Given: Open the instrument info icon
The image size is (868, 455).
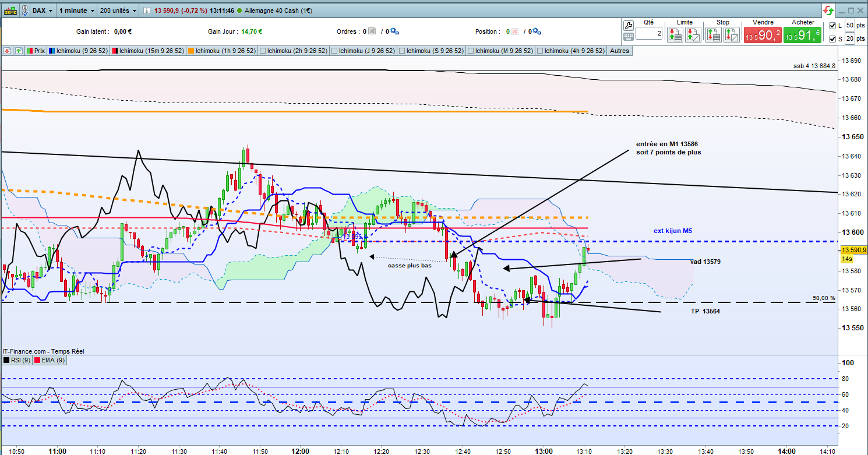Looking at the screenshot, I should (146, 10).
